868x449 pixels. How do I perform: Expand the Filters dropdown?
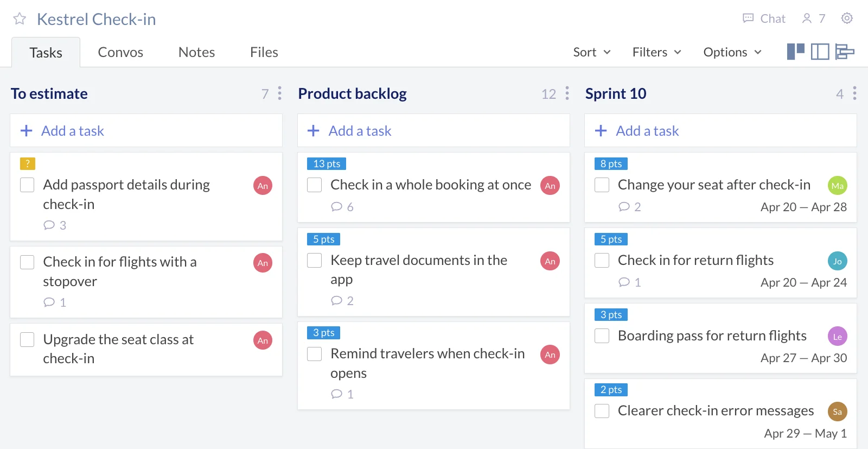coord(656,52)
